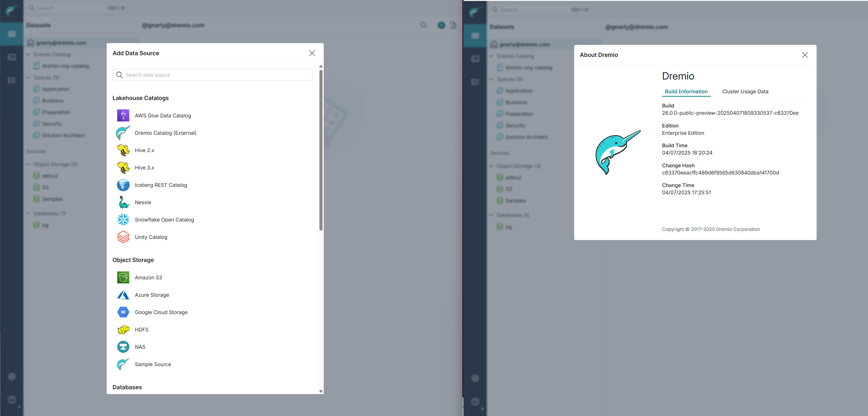Viewport: 868px width, 416px height.
Task: Click Dremio Catalog (External) label
Action: tap(165, 133)
